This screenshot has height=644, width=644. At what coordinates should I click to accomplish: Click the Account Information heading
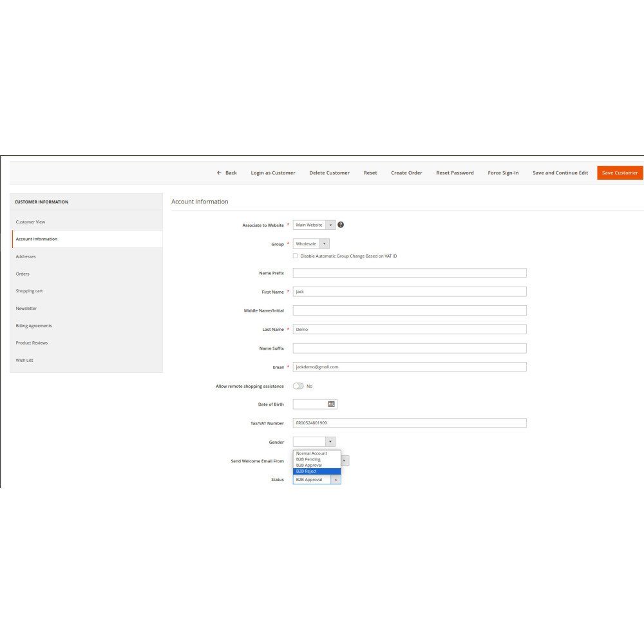(x=200, y=202)
